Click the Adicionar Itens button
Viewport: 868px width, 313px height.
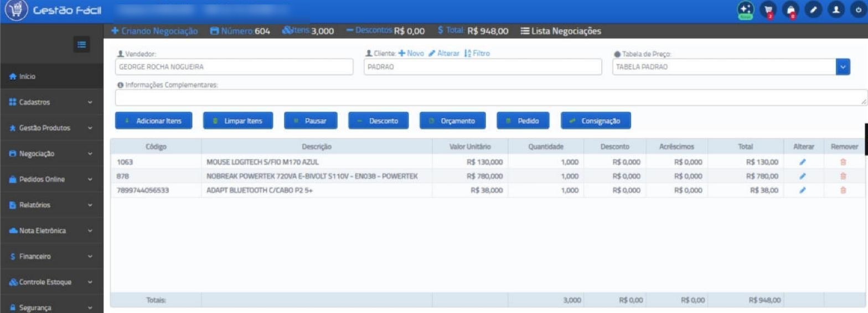point(154,121)
